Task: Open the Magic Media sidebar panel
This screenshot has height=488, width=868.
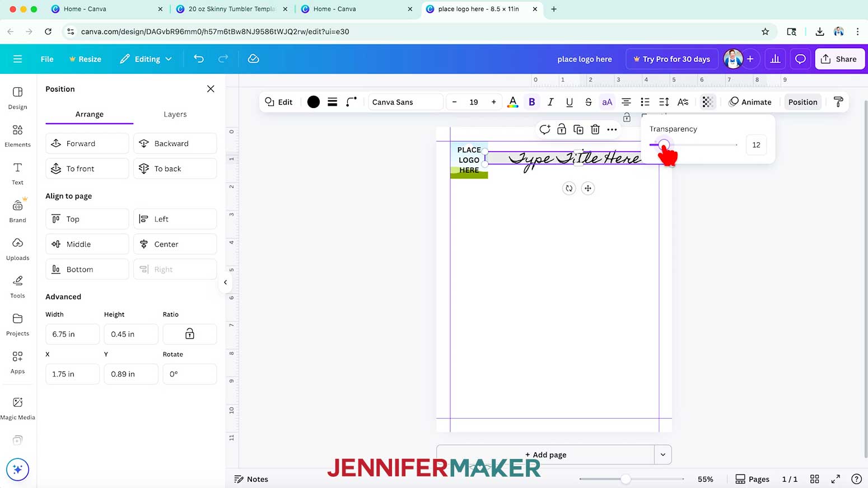Action: [x=17, y=408]
